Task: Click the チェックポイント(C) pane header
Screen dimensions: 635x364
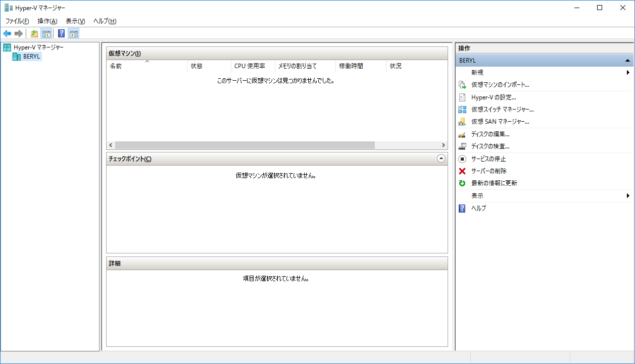Action: (277, 159)
